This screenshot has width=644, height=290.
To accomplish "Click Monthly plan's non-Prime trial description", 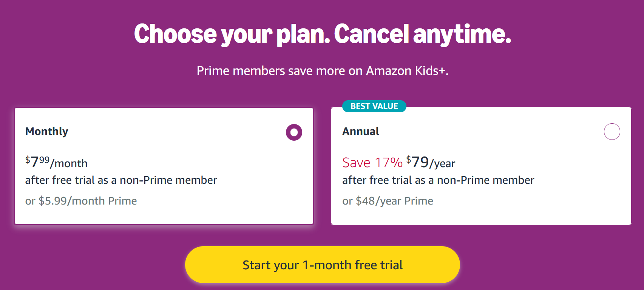I will [x=121, y=180].
